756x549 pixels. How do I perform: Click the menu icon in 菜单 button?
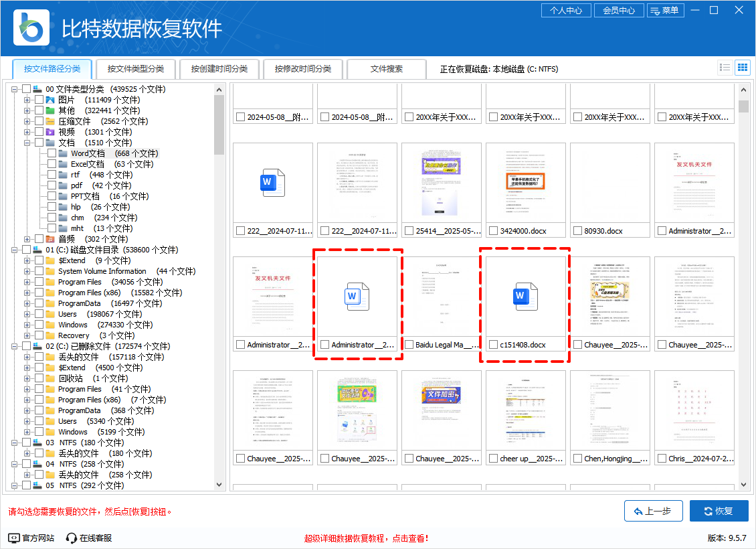pyautogui.click(x=655, y=11)
